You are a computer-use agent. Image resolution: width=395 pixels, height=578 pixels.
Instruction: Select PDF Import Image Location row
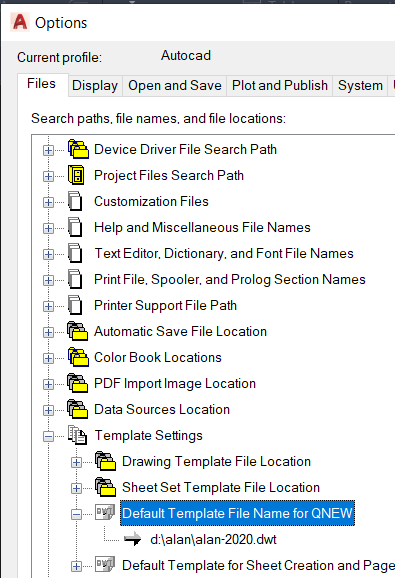[x=175, y=383]
